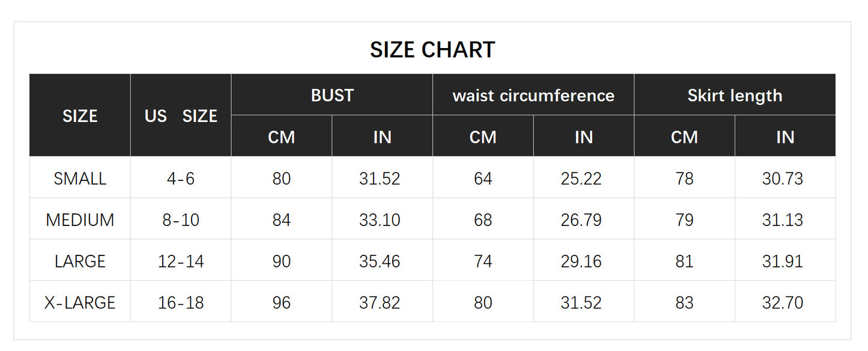This screenshot has width=868, height=351.
Task: Select the 83 skirt length CM value
Action: pyautogui.click(x=684, y=302)
